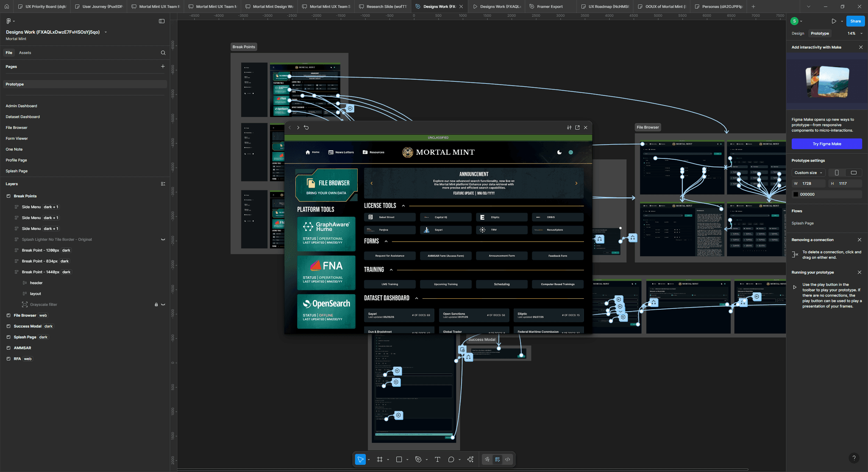Toggle dark mode moon in preview
This screenshot has height=472, width=868.
pyautogui.click(x=559, y=152)
